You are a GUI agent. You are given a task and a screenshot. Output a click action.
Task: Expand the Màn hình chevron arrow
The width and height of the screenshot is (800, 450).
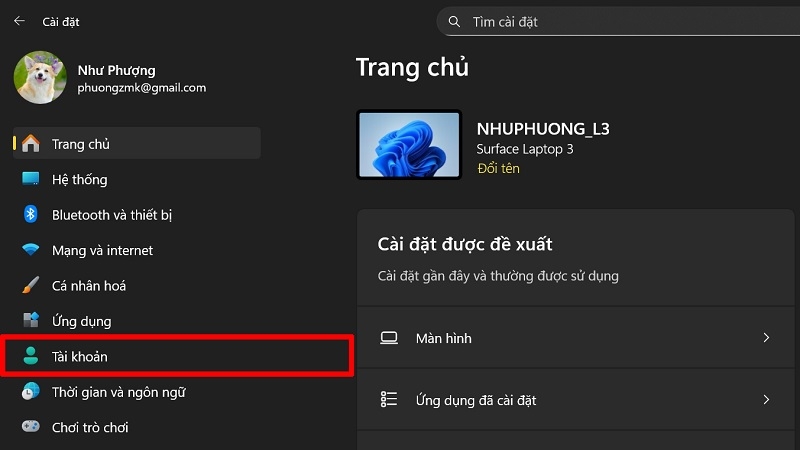[x=766, y=338]
